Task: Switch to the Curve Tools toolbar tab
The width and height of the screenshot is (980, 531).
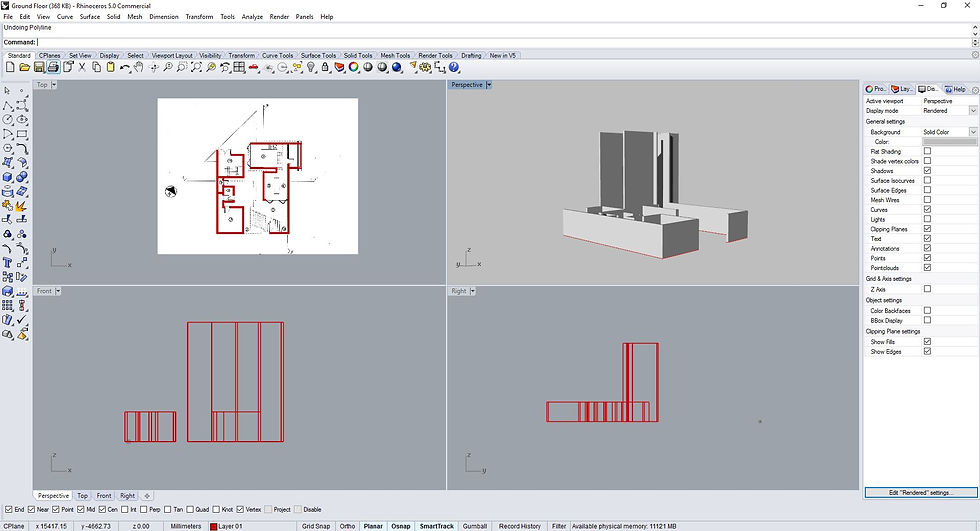Action: (x=277, y=56)
